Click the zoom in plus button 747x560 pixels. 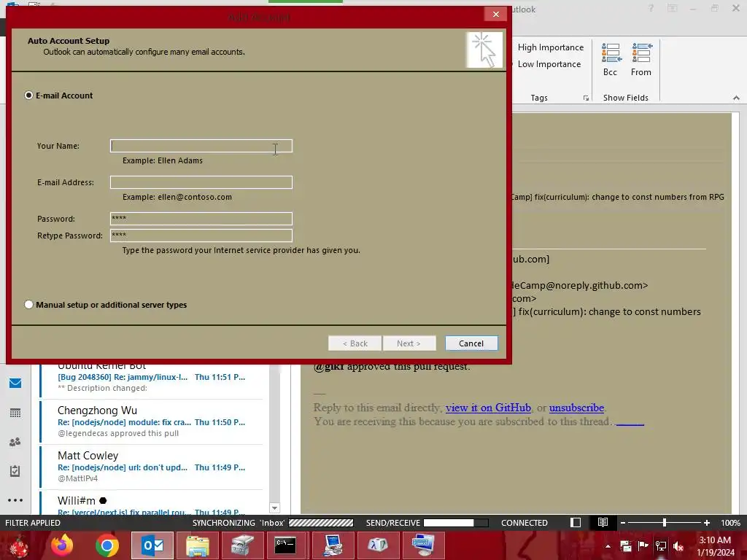(x=707, y=523)
